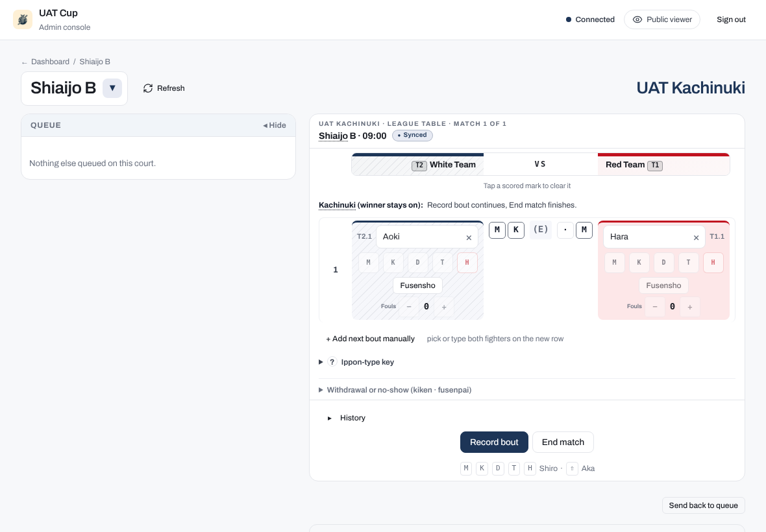Viewport: 766px width, 532px height.
Task: Decrease Hara's foul count
Action: pos(655,307)
